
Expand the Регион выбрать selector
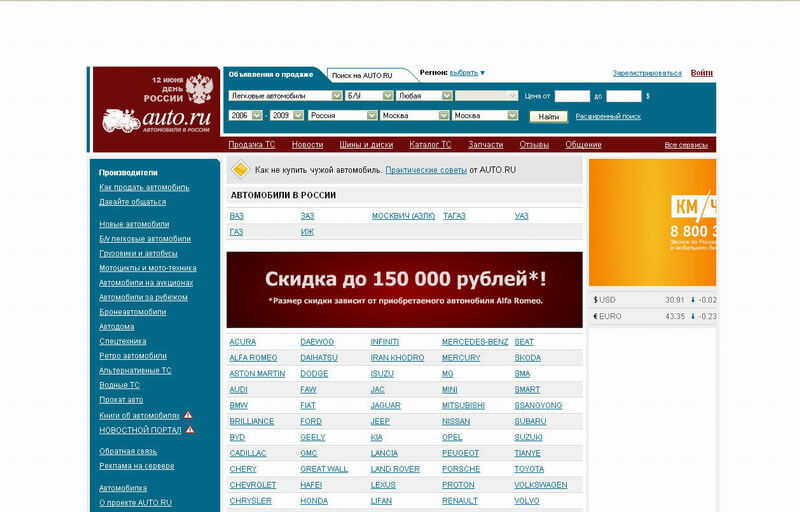(x=466, y=72)
